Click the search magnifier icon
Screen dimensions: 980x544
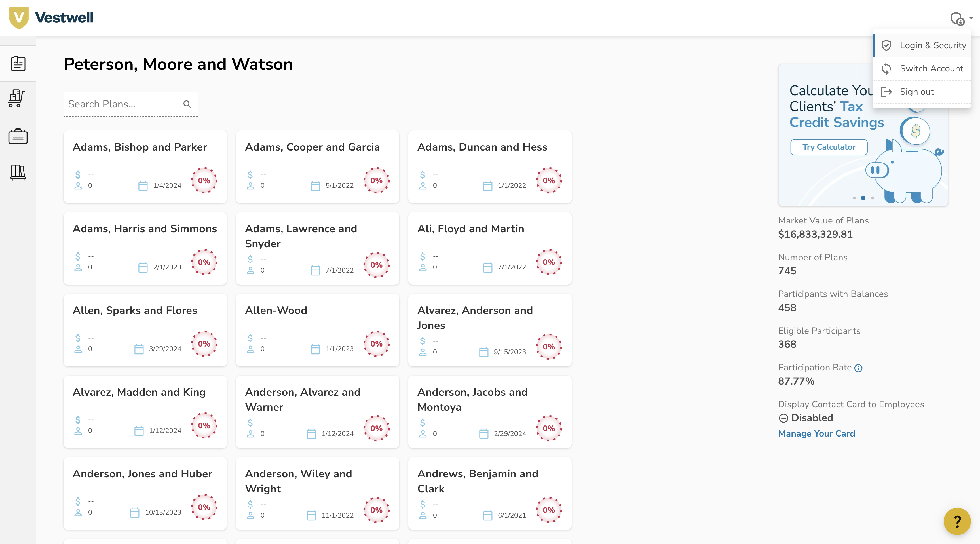click(187, 104)
